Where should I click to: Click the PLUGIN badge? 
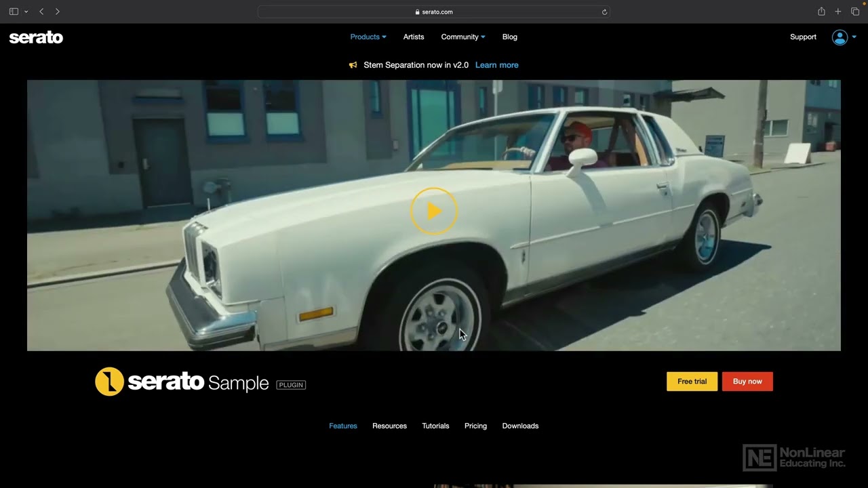291,385
